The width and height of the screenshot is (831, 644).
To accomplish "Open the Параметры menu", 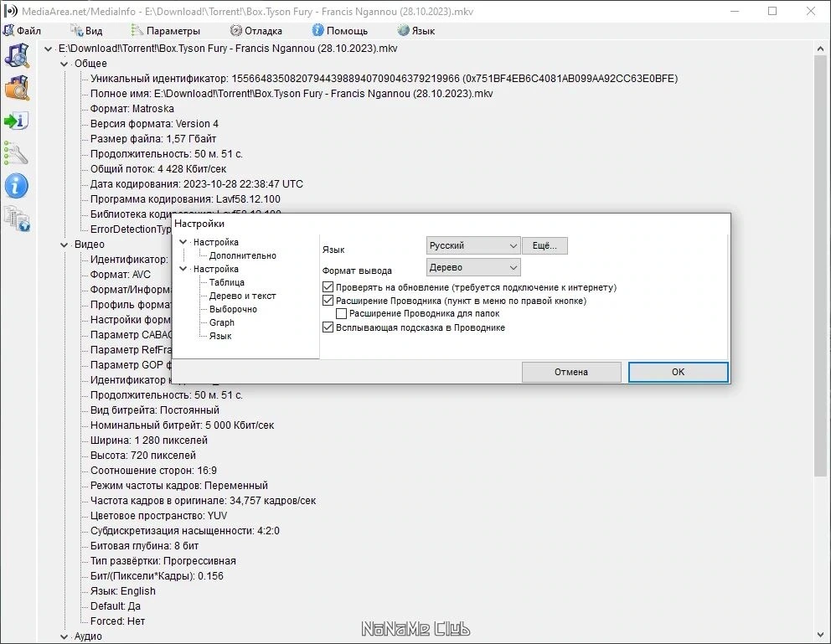I will pyautogui.click(x=166, y=31).
